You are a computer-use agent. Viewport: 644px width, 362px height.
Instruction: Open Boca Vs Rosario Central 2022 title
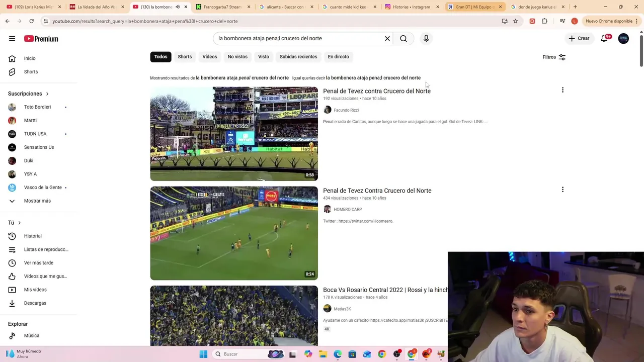pyautogui.click(x=385, y=290)
